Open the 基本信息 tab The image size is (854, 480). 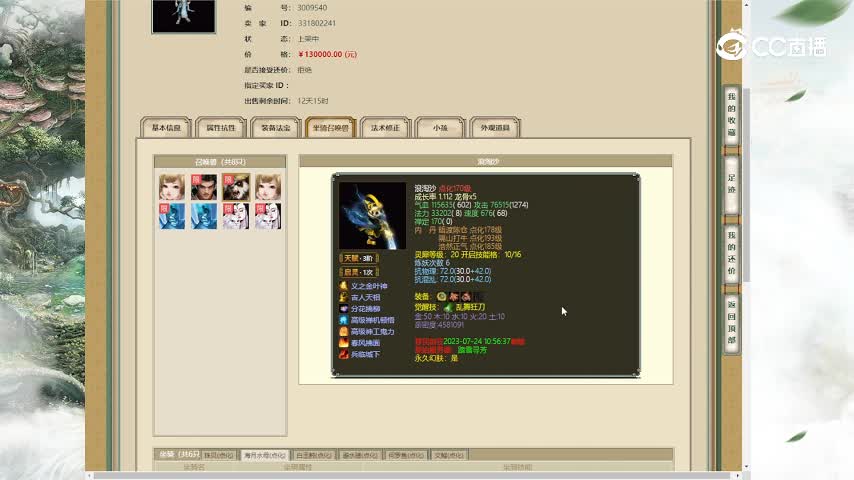(x=166, y=127)
